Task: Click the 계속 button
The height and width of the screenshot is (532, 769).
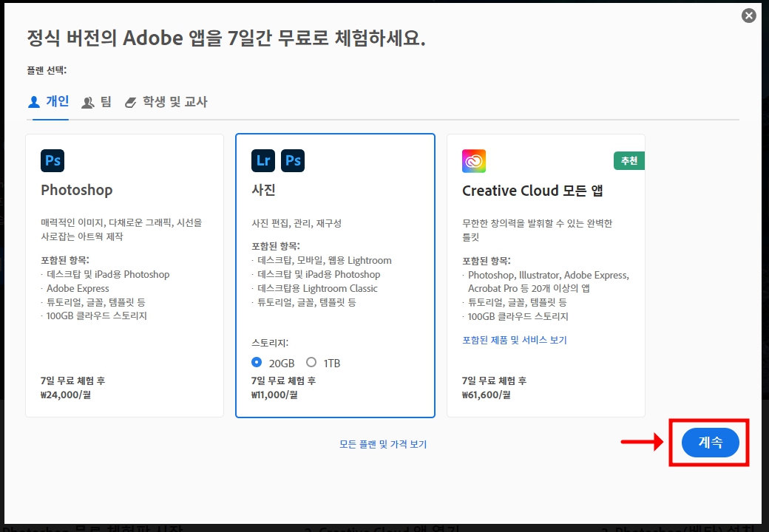Action: 710,443
